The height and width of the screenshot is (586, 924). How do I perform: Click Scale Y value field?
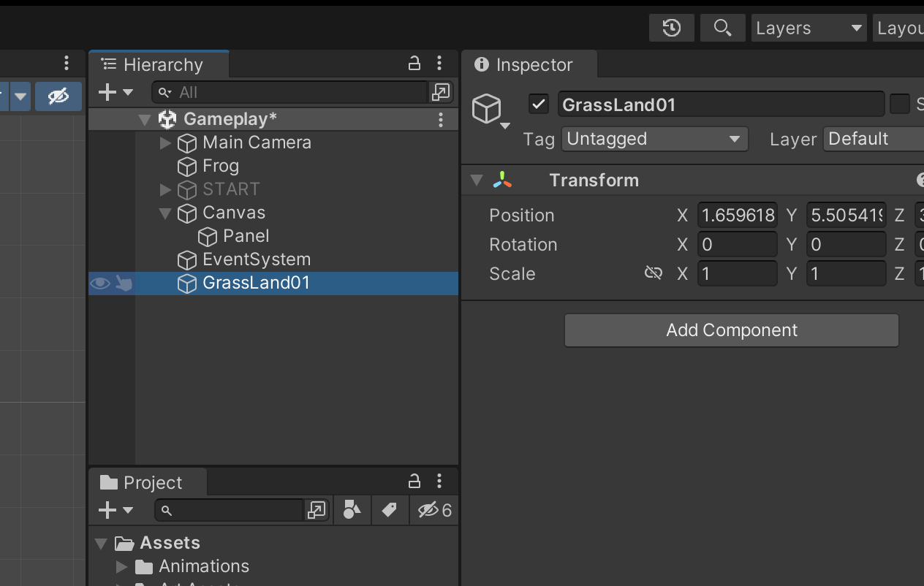point(846,274)
